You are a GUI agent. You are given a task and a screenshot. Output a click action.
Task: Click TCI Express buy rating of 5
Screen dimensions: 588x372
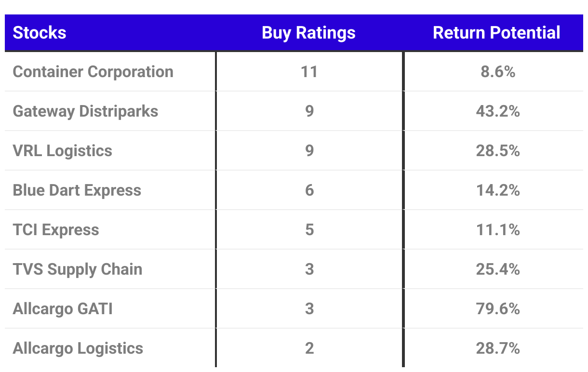[x=309, y=230]
